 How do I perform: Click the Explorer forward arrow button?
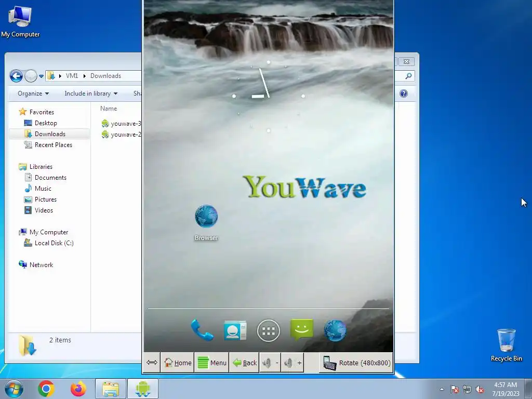[31, 76]
